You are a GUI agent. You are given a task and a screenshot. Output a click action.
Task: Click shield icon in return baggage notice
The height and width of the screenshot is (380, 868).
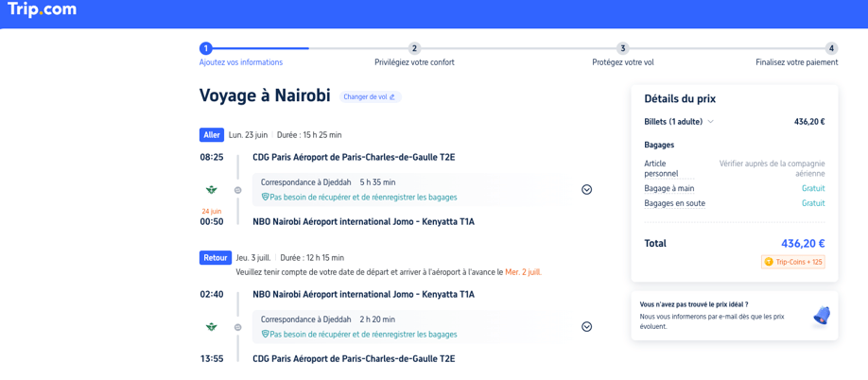265,335
